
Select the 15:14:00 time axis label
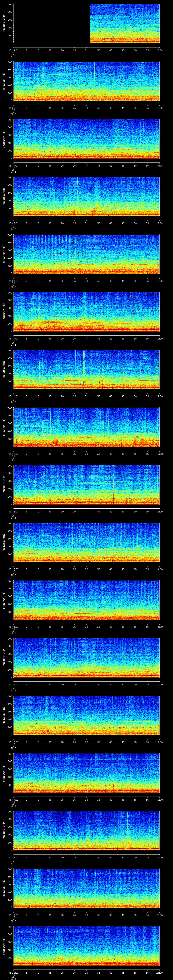(x=13, y=627)
